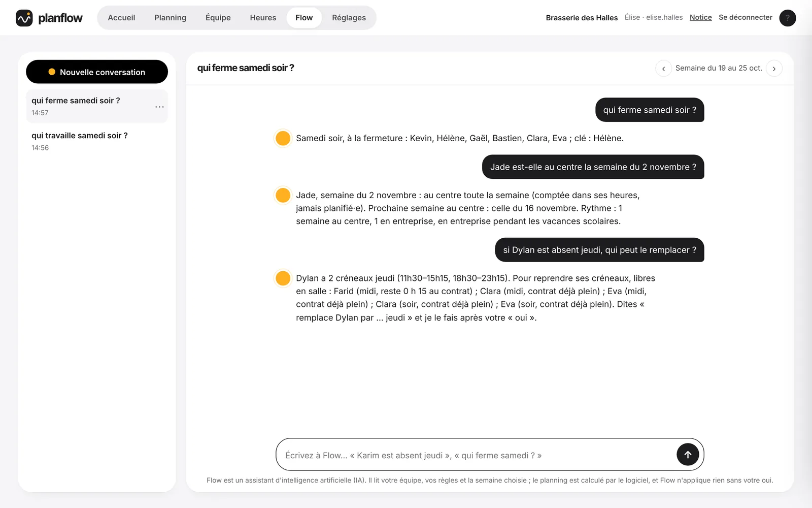
Task: Open the help question mark avatar
Action: coord(787,18)
